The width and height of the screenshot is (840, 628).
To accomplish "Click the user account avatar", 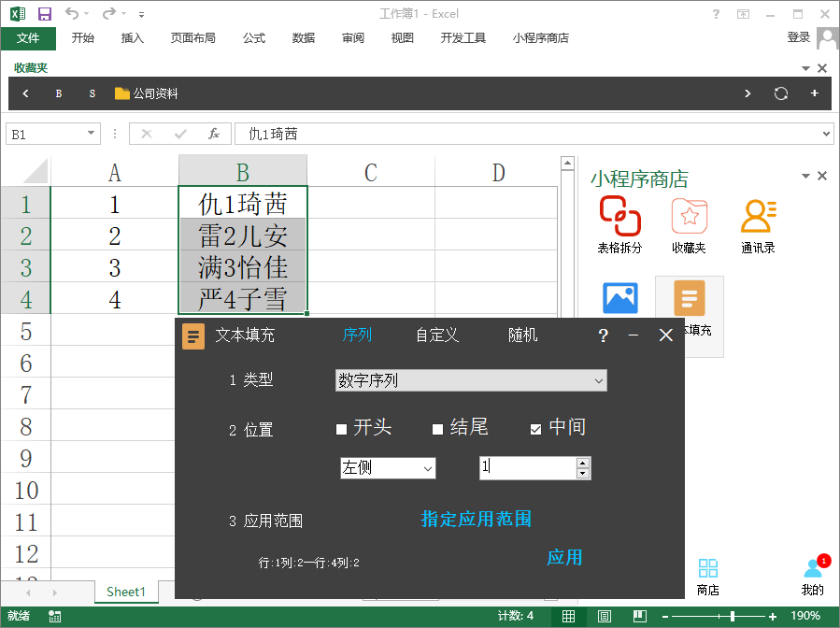I will tap(828, 38).
